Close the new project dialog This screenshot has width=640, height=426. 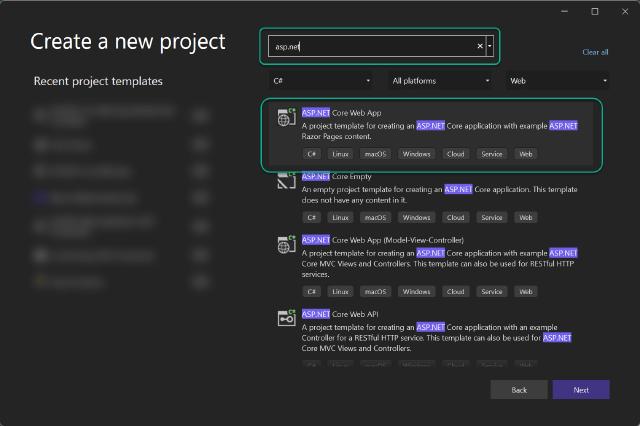click(622, 11)
